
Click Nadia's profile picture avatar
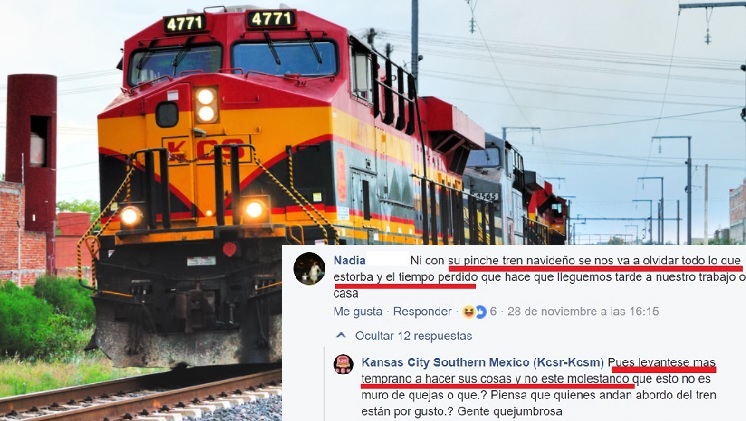coord(309,269)
